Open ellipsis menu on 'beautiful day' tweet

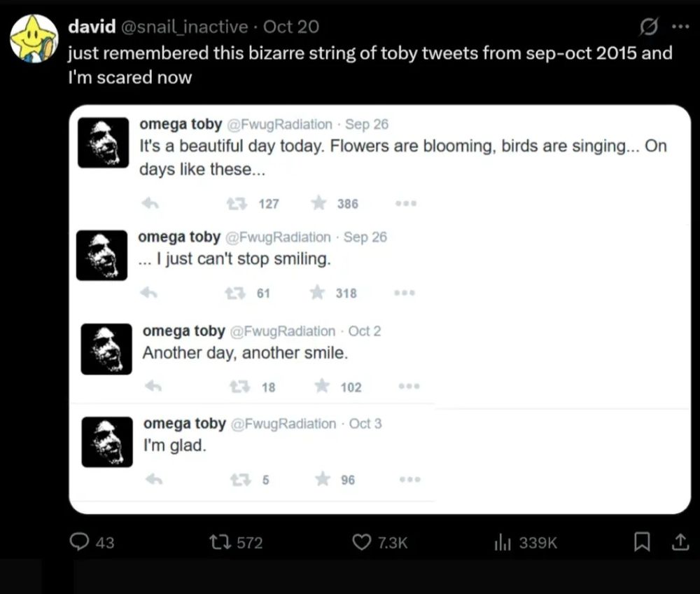pos(406,203)
